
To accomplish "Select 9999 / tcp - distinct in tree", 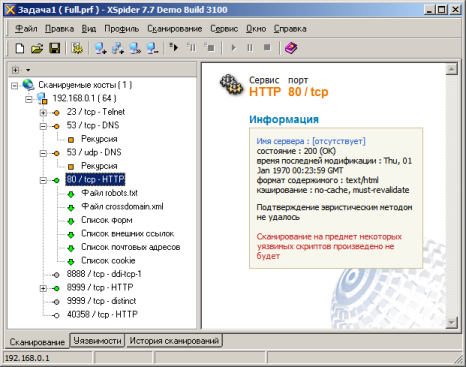I will (x=101, y=301).
